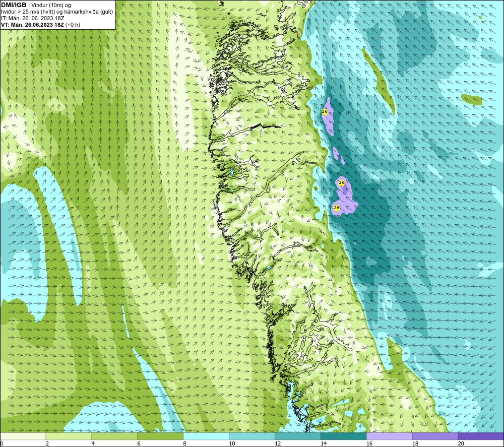The width and height of the screenshot is (504, 447).
Task: Click the dark green 6–8 m/s legend swatch
Action: pos(160,436)
